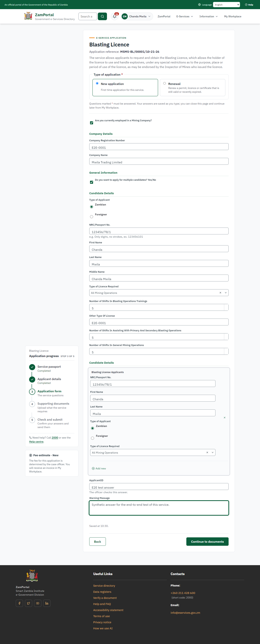Click Applicant details completed step check
The width and height of the screenshot is (260, 644).
[32, 379]
